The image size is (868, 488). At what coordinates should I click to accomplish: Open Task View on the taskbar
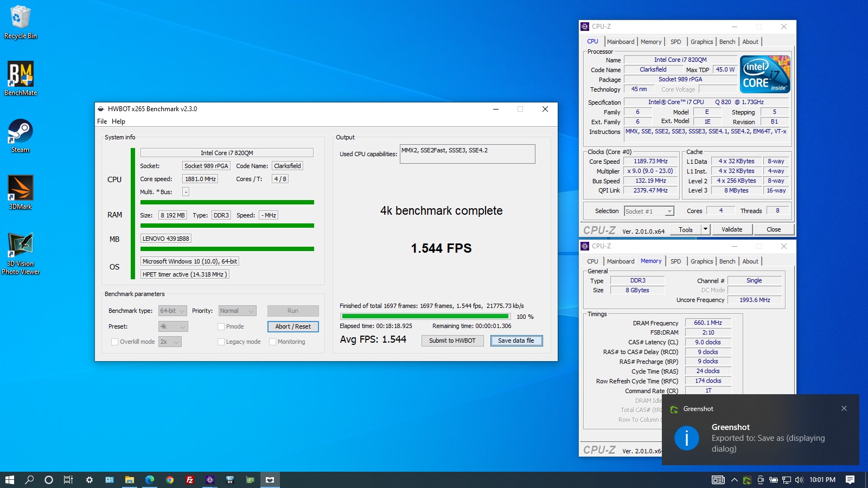(x=68, y=480)
